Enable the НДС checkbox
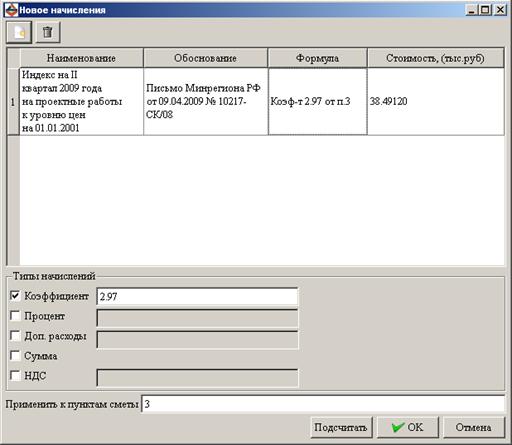Screen dimensions: 512x445 pos(15,376)
